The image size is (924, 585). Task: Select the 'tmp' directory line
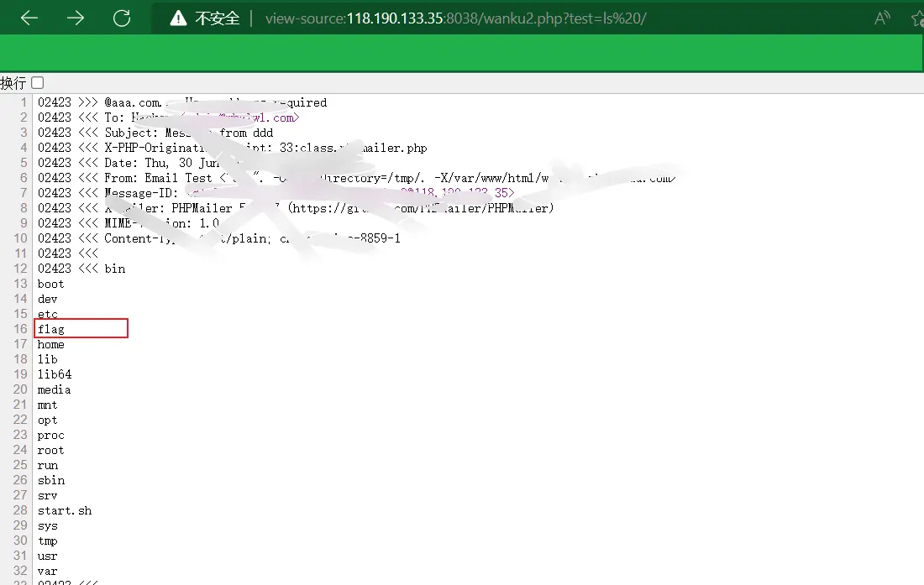coord(48,541)
